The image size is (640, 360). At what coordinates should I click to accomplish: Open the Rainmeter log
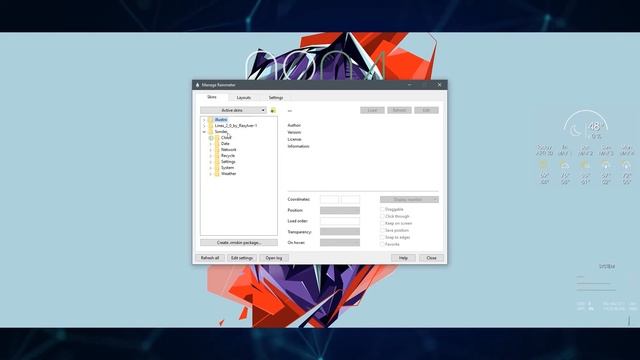click(x=274, y=258)
